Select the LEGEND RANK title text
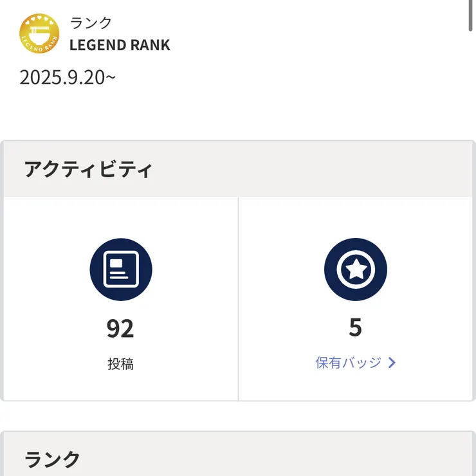Image resolution: width=476 pixels, height=476 pixels. (x=120, y=45)
